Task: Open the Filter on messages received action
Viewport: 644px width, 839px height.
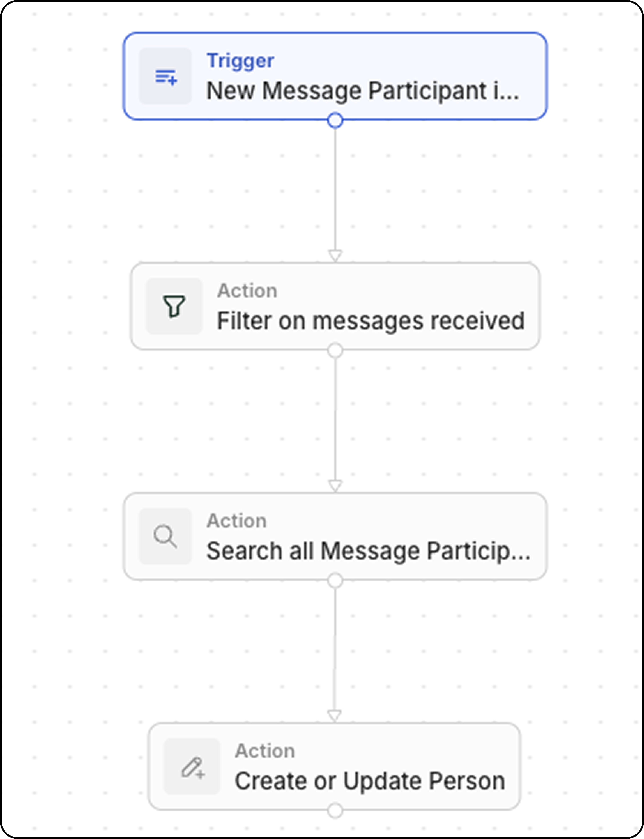Action: [x=335, y=306]
